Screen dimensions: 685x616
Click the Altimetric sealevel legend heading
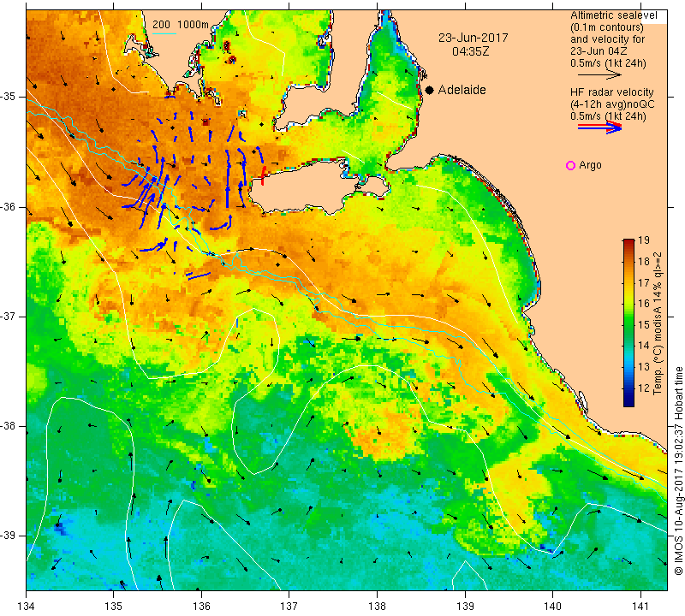[x=614, y=15]
